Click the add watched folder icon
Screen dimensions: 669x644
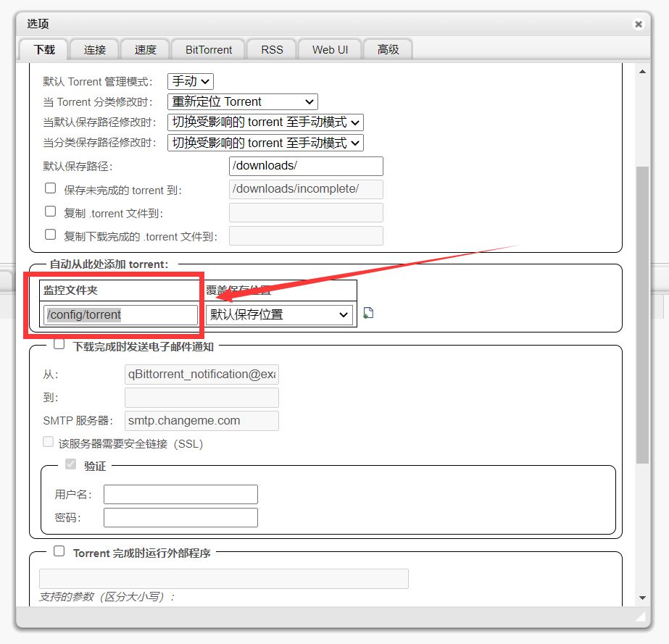point(368,313)
